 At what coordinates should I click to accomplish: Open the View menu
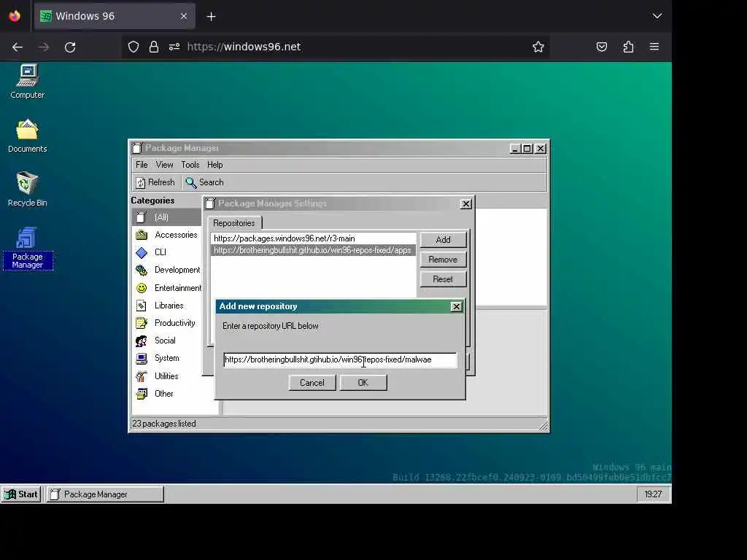pos(164,165)
